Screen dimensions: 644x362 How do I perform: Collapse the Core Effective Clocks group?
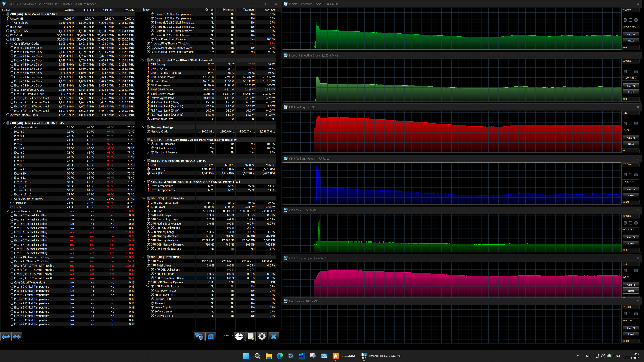8,44
